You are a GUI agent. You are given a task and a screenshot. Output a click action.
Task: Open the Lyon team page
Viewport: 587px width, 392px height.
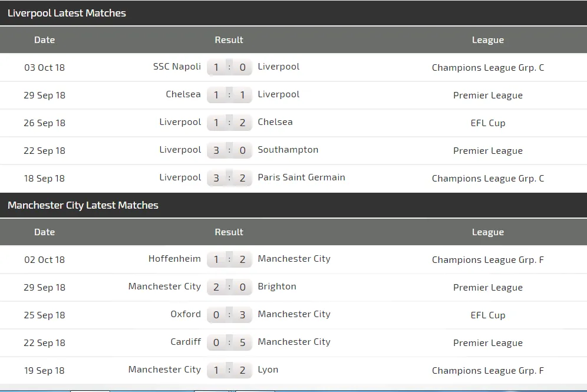click(x=268, y=370)
